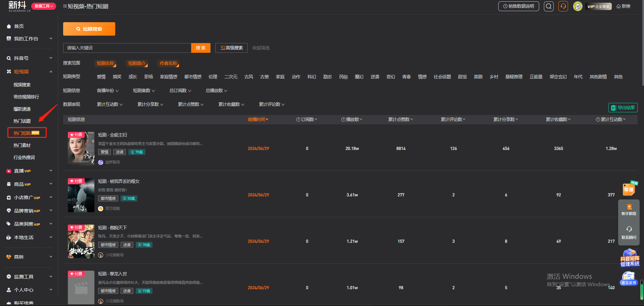644x306 pixels.
Task: Expand 直播 VIP sidebar section
Action: coord(30,171)
